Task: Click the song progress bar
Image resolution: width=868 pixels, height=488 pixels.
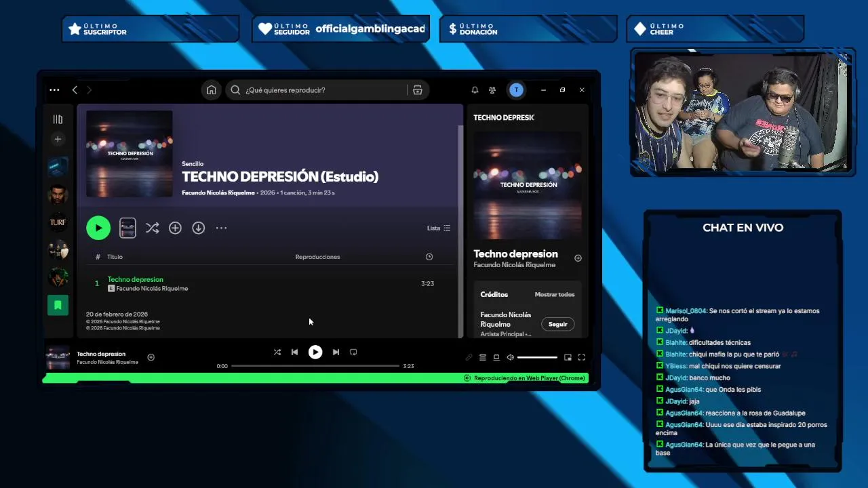Action: [315, 366]
